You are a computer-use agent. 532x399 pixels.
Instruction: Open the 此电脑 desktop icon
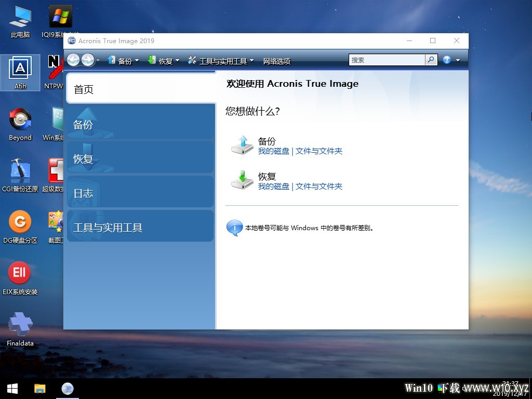click(20, 21)
